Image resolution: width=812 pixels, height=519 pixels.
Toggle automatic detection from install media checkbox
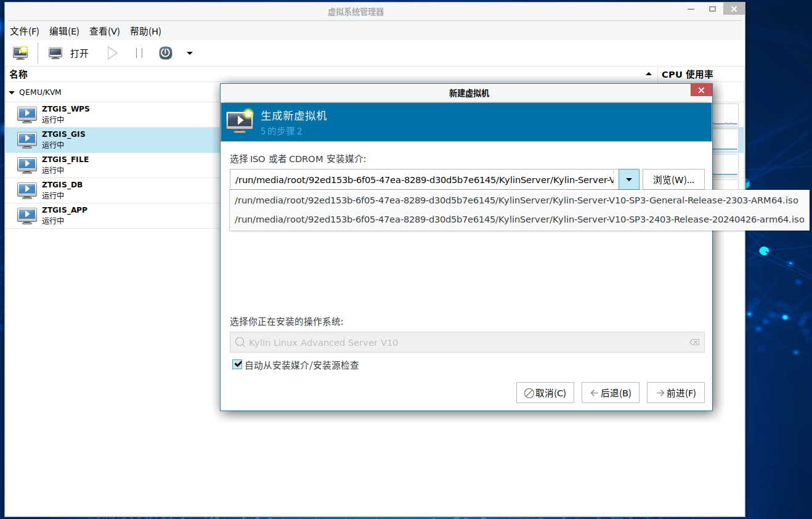tap(237, 365)
